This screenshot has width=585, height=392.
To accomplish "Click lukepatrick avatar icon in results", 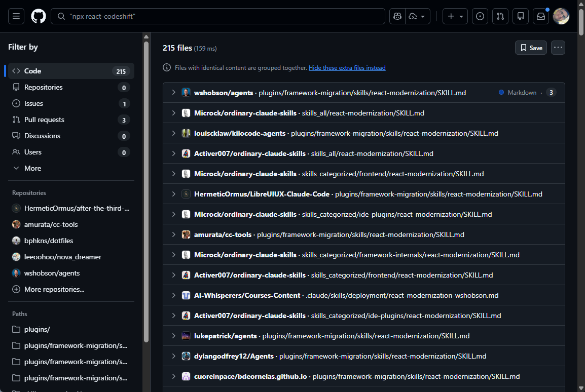I will (x=186, y=336).
